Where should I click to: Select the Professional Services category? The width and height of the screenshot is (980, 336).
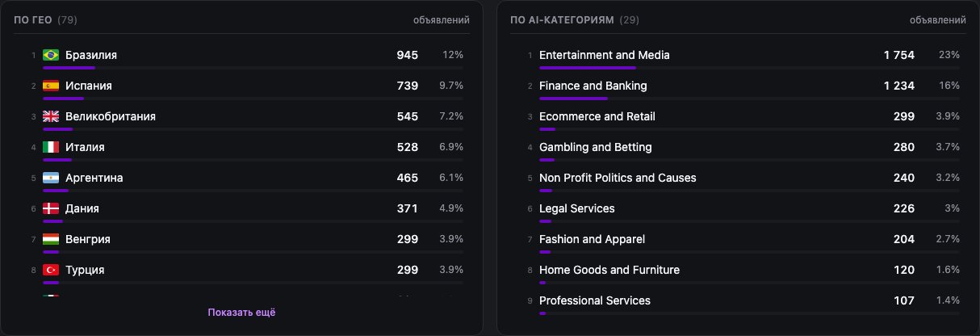click(595, 300)
